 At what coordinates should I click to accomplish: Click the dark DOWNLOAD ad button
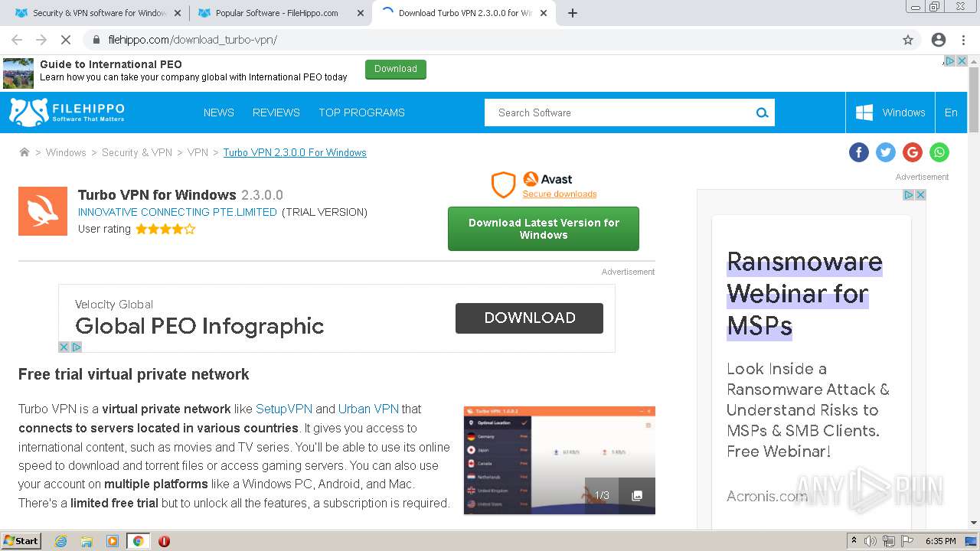pyautogui.click(x=529, y=318)
